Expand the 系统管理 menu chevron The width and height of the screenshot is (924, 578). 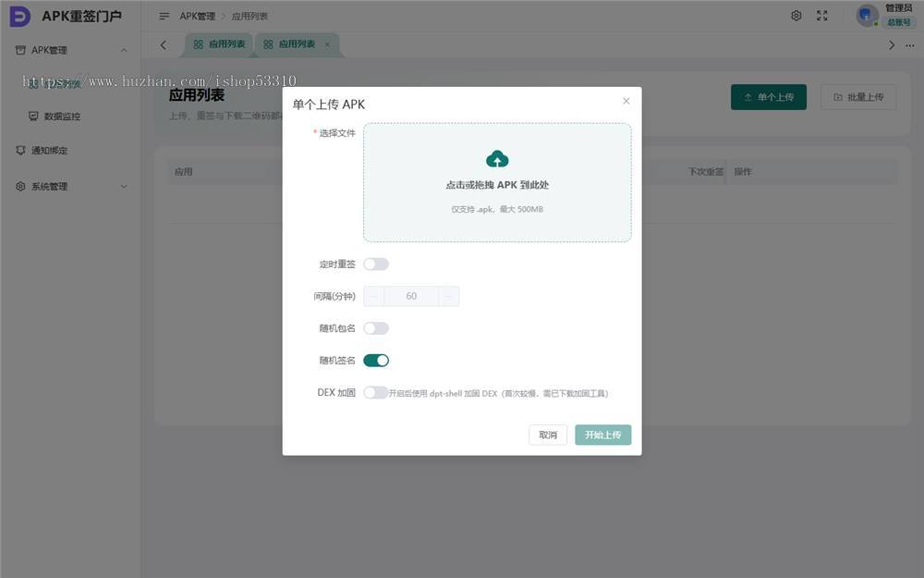pyautogui.click(x=124, y=187)
